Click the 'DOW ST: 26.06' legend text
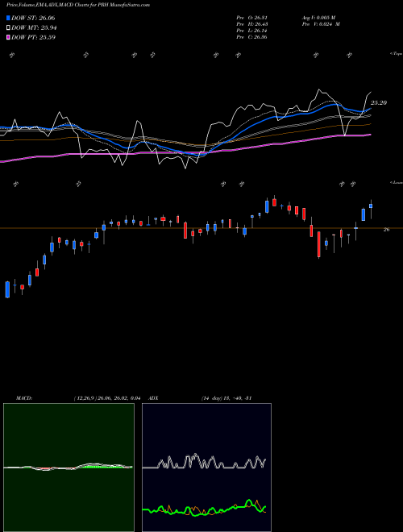Viewport: 403px width, 532px height. (x=33, y=18)
